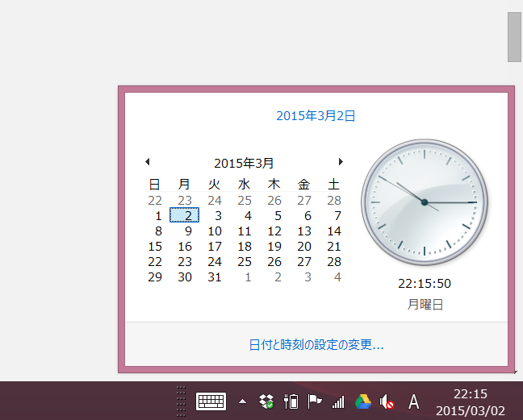This screenshot has height=420, width=523.
Task: Click the 2015年3月 month header
Action: [x=244, y=163]
